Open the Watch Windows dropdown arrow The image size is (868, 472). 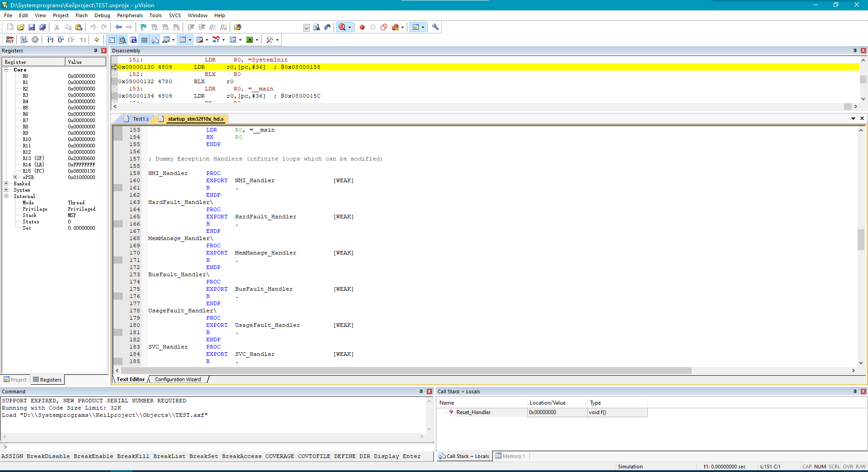pos(173,40)
